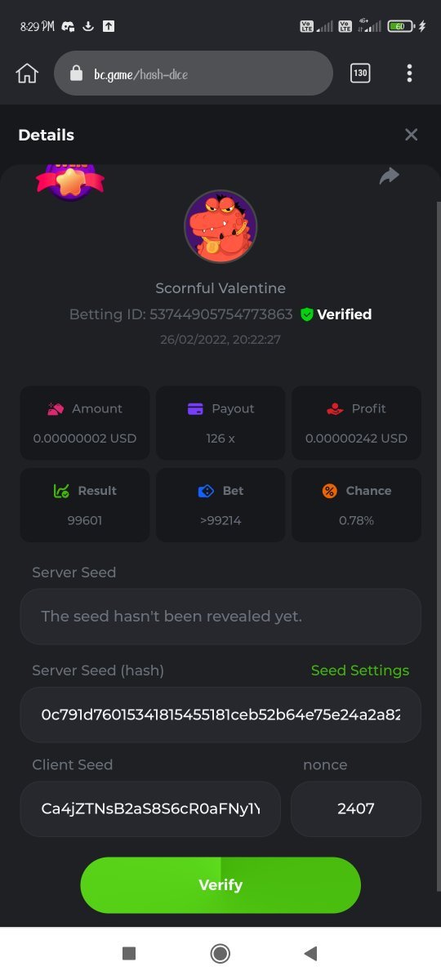This screenshot has height=980, width=441.
Task: Open the browser three-dot menu
Action: (409, 73)
